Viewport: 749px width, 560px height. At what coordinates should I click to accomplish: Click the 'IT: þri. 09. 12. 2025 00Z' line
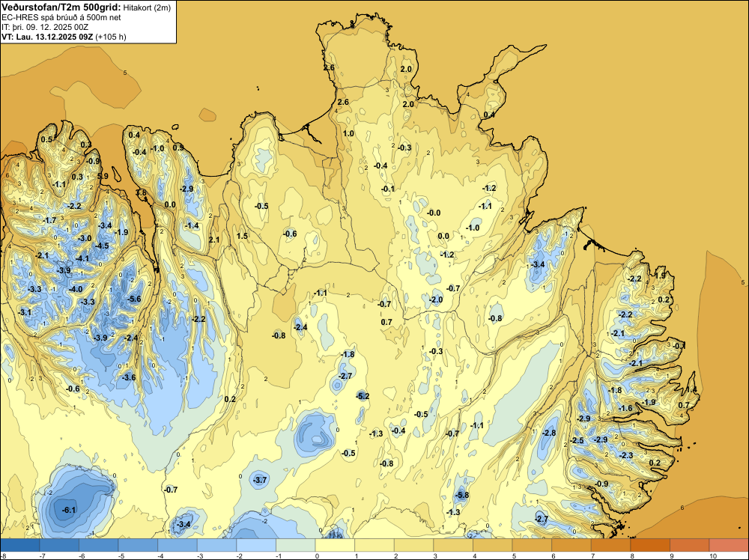point(45,27)
